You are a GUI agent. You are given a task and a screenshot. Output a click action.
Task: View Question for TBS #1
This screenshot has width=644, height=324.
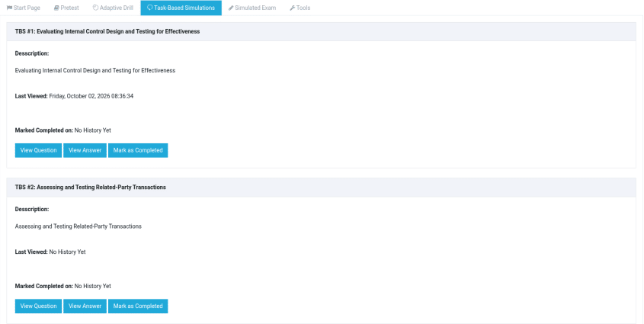pos(39,150)
